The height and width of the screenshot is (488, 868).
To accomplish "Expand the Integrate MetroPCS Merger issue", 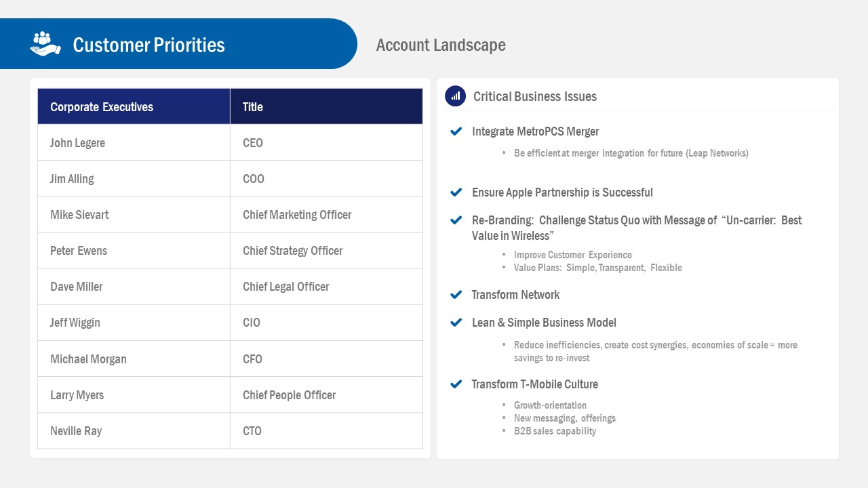I will click(x=535, y=131).
